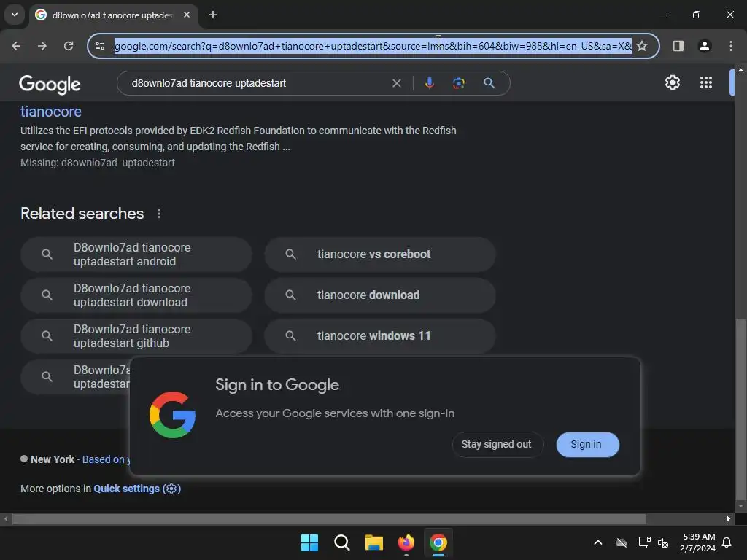Close the d8ownlo7ad tianocore tab
The image size is (747, 560).
[187, 15]
